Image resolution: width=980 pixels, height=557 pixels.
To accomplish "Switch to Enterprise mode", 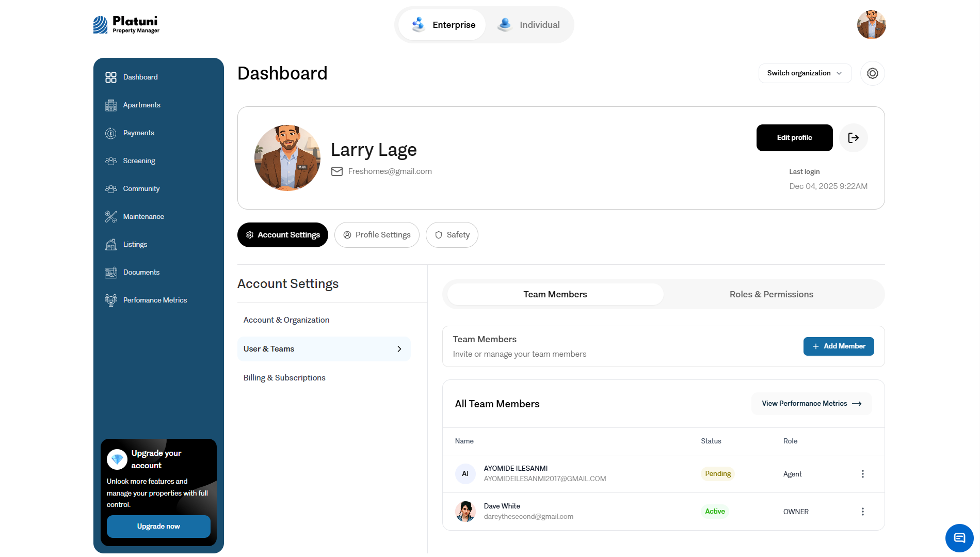I will pyautogui.click(x=442, y=25).
